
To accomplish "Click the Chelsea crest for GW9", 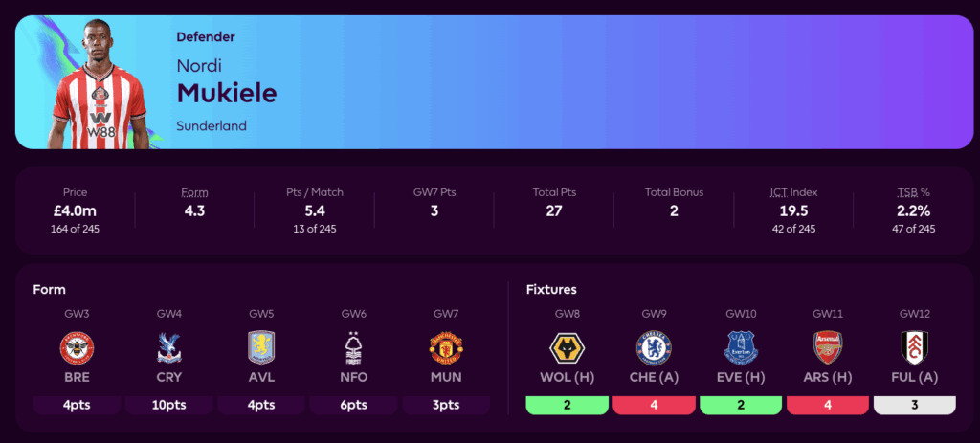I will (x=655, y=347).
